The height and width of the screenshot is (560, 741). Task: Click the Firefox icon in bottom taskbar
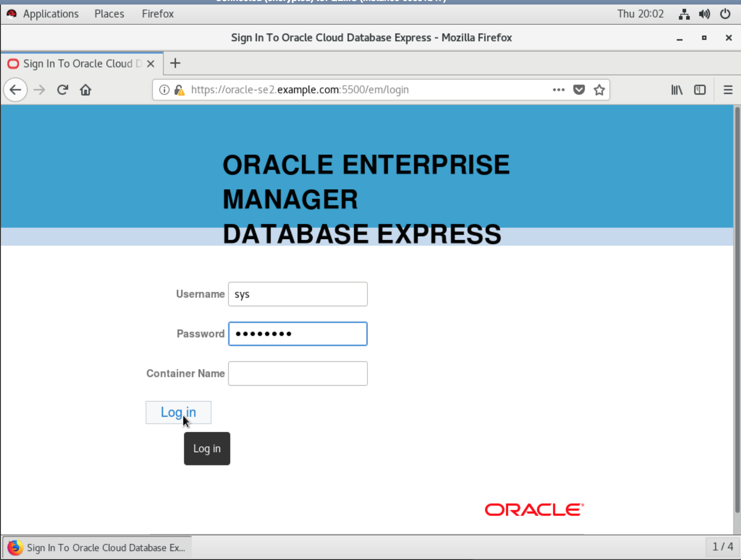pos(15,547)
